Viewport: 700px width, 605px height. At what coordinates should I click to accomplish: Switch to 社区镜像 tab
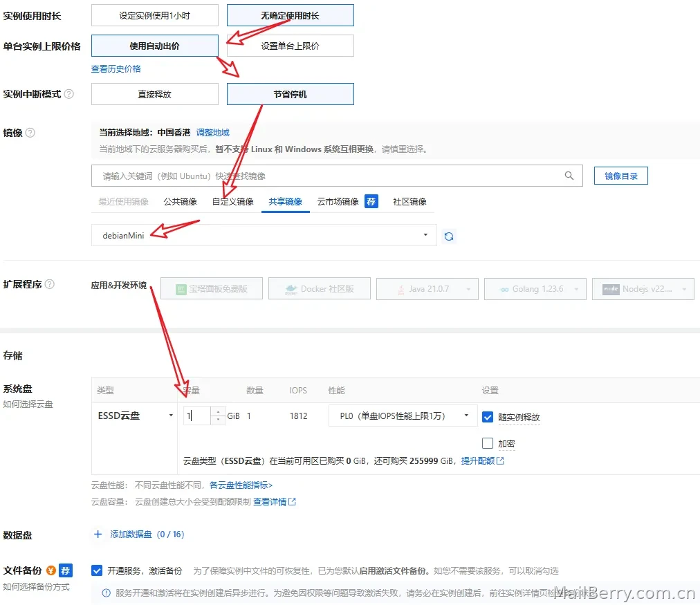click(x=409, y=202)
